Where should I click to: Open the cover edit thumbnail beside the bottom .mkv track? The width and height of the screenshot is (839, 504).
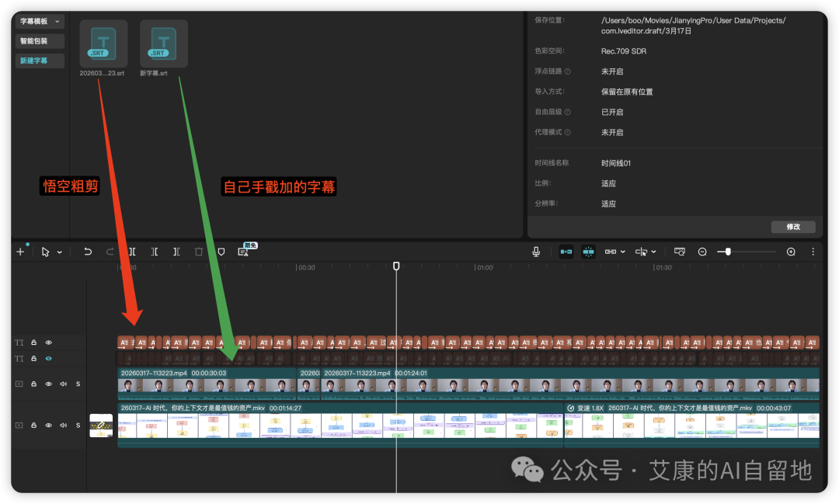tap(100, 426)
